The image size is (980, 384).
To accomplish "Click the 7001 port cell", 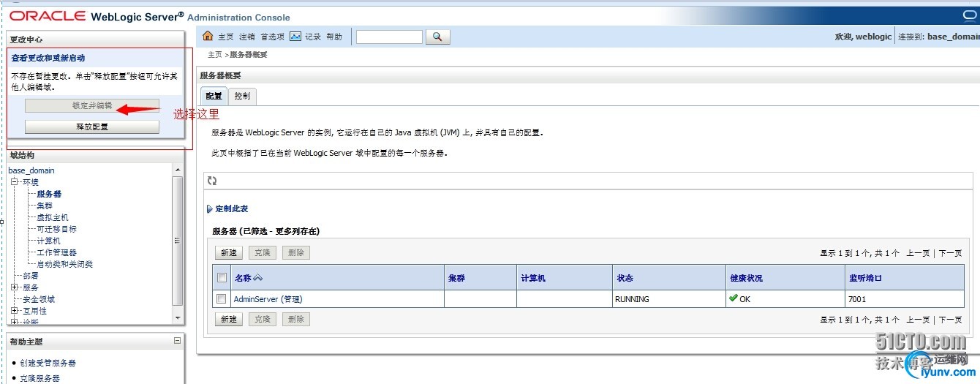I will point(904,299).
